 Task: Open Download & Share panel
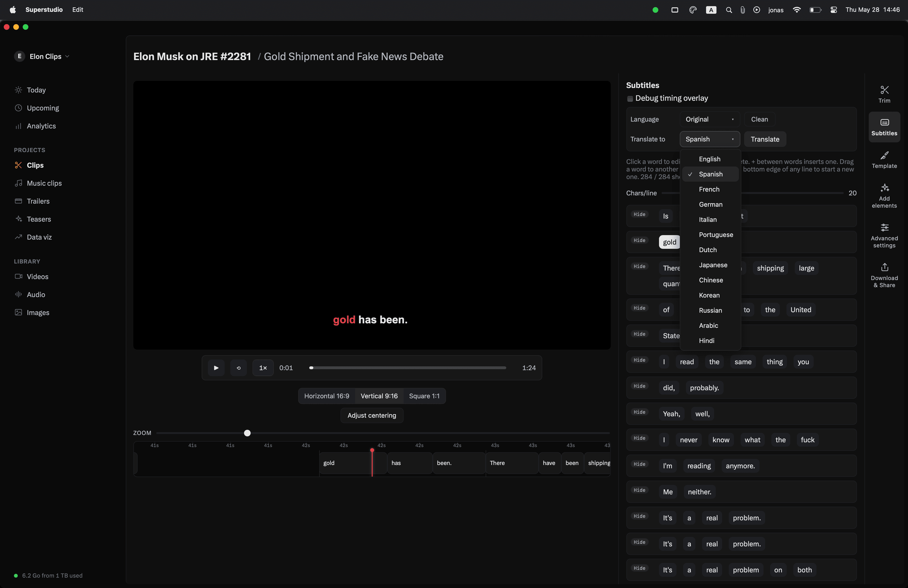click(884, 275)
